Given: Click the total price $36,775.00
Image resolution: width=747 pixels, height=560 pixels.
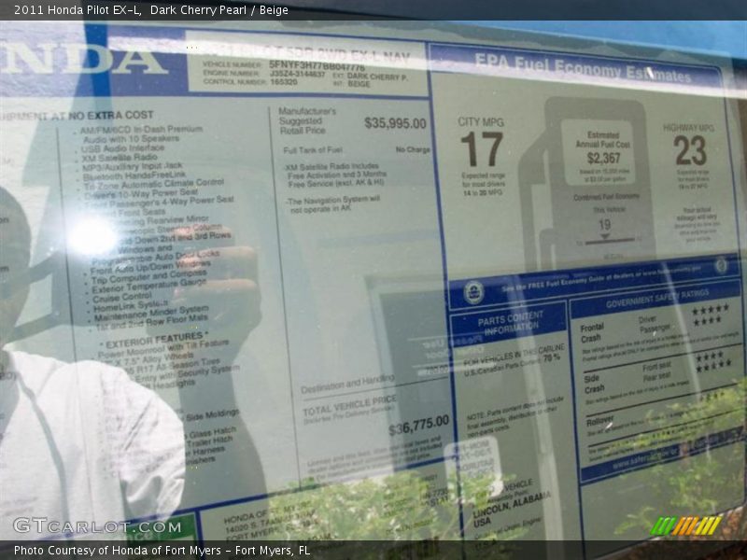Looking at the screenshot, I should (418, 425).
